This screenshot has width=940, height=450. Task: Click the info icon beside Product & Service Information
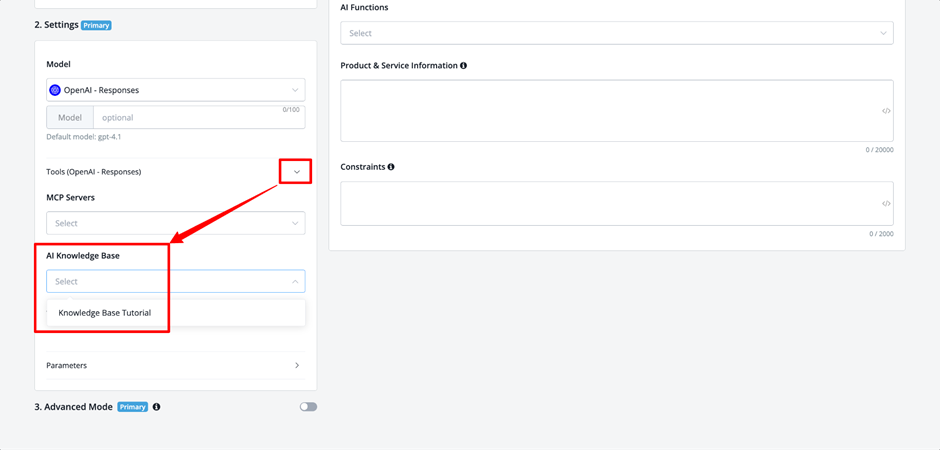(x=463, y=66)
